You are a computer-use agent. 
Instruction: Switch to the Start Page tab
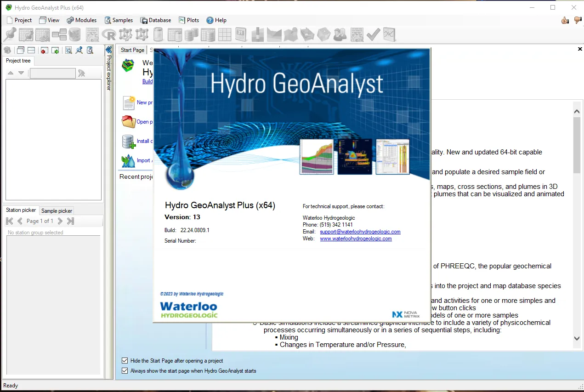click(132, 50)
